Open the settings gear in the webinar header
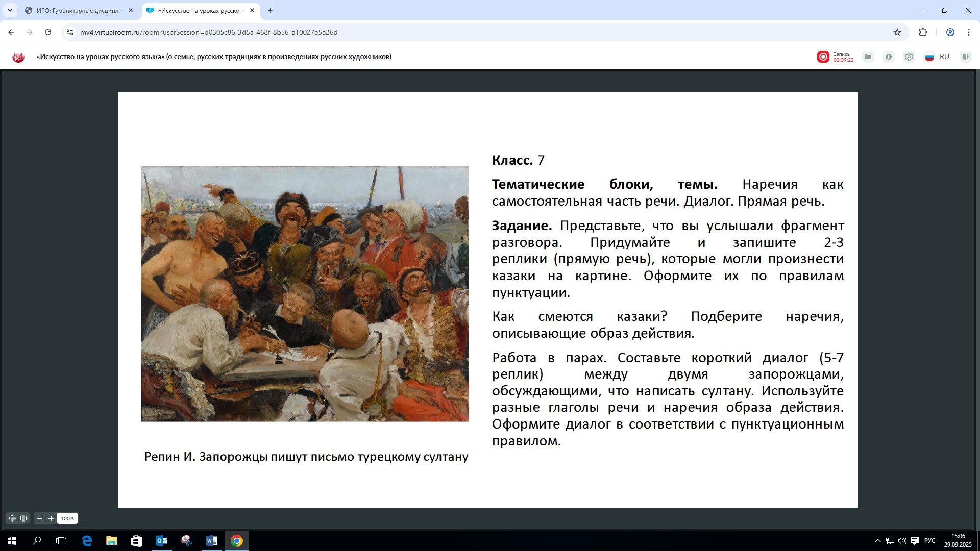The height and width of the screenshot is (551, 980). 909,57
